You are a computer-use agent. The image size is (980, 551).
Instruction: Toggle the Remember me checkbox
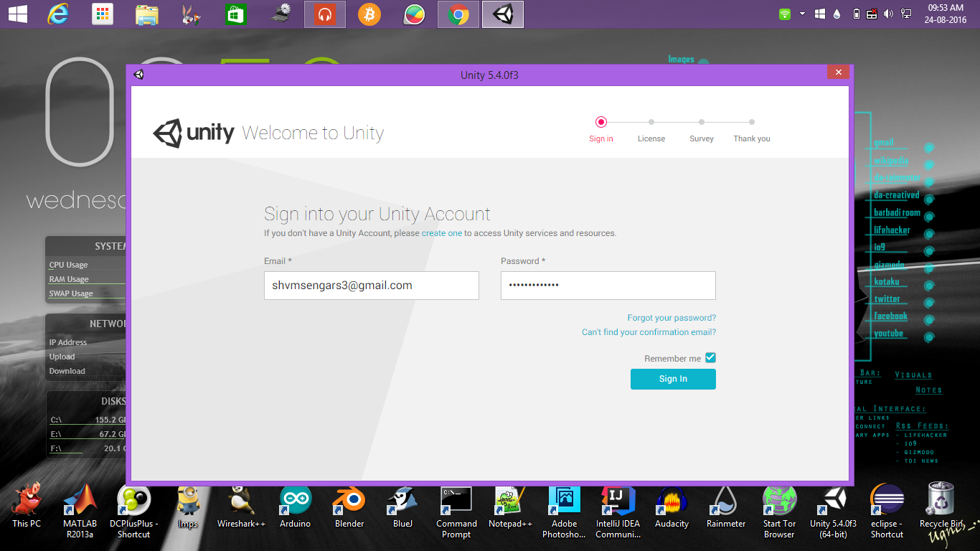(710, 358)
